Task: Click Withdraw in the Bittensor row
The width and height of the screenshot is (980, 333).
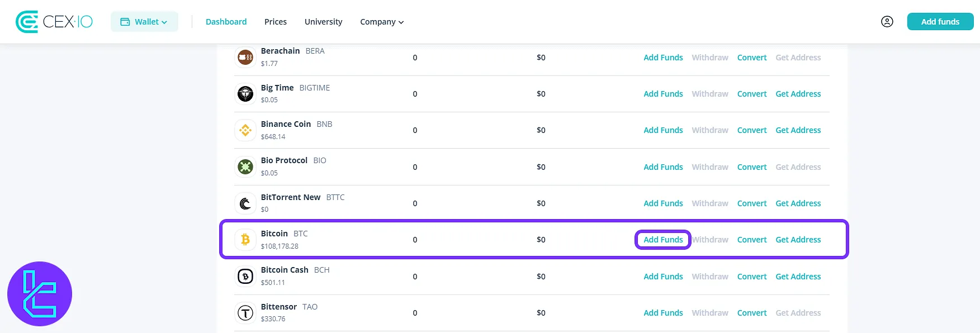Action: (710, 313)
